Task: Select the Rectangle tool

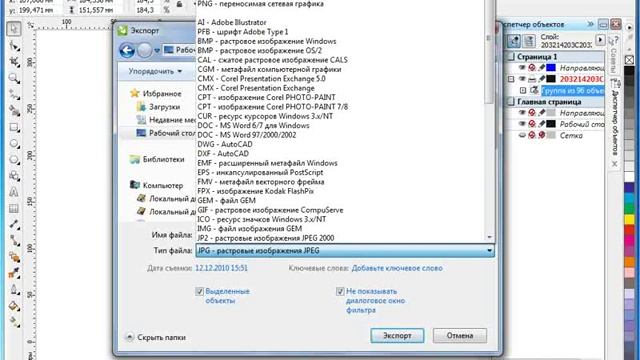Action: 14,127
